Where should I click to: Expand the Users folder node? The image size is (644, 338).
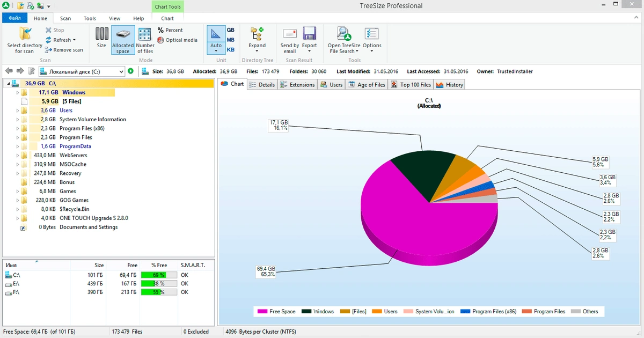17,111
